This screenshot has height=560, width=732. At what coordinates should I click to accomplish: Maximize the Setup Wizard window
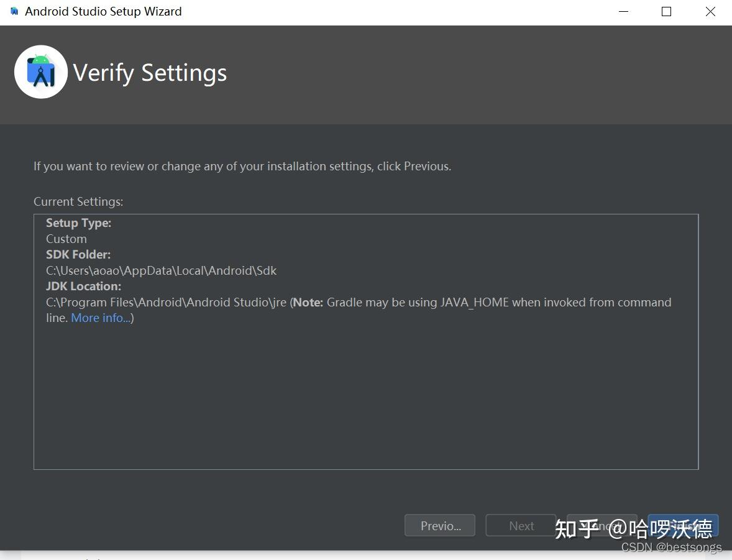click(x=667, y=12)
